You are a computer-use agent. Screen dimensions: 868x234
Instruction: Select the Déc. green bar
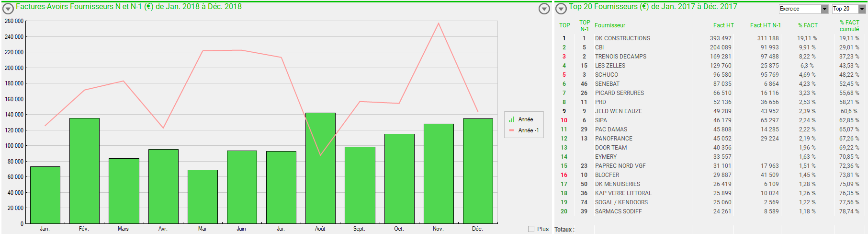tap(478, 171)
